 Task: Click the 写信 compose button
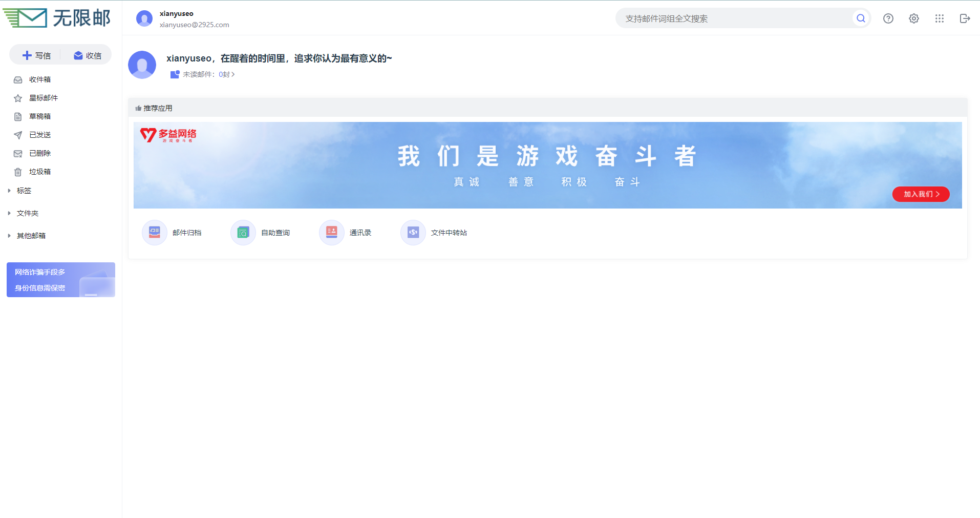(x=36, y=55)
